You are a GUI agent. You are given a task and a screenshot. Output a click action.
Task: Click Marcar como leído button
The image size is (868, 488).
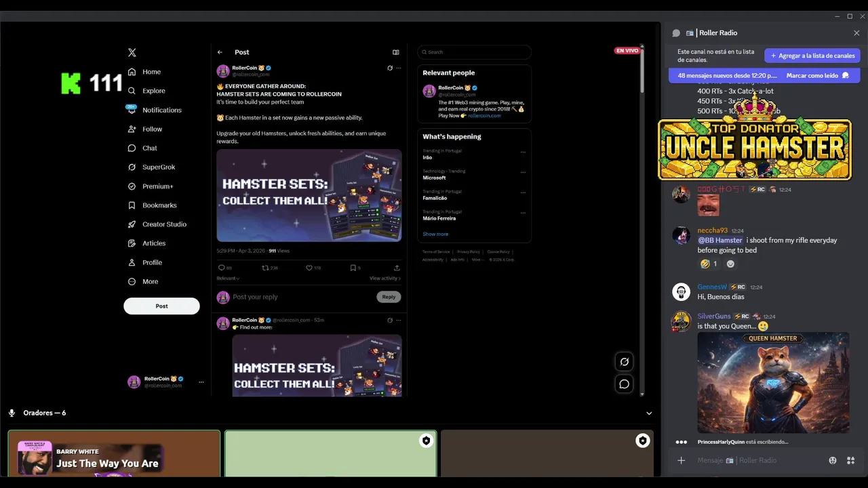coord(818,75)
